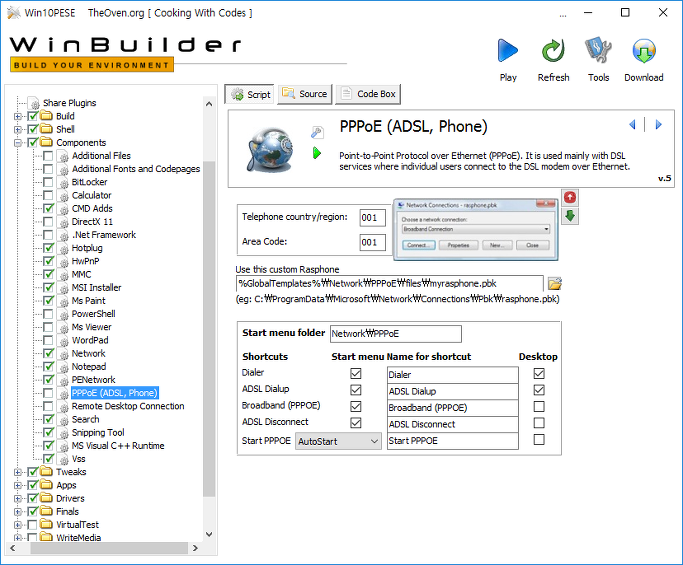Select the MSI Installer script
The height and width of the screenshot is (565, 683).
[x=96, y=288]
